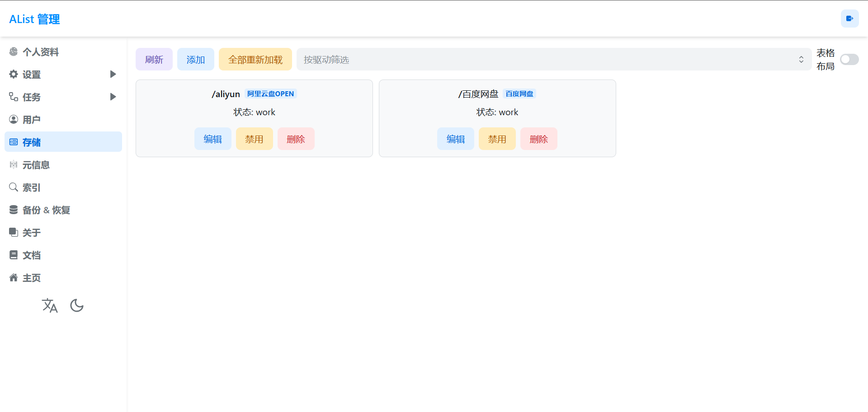Image resolution: width=868 pixels, height=412 pixels.
Task: Click the AList 管理 title link
Action: click(35, 19)
